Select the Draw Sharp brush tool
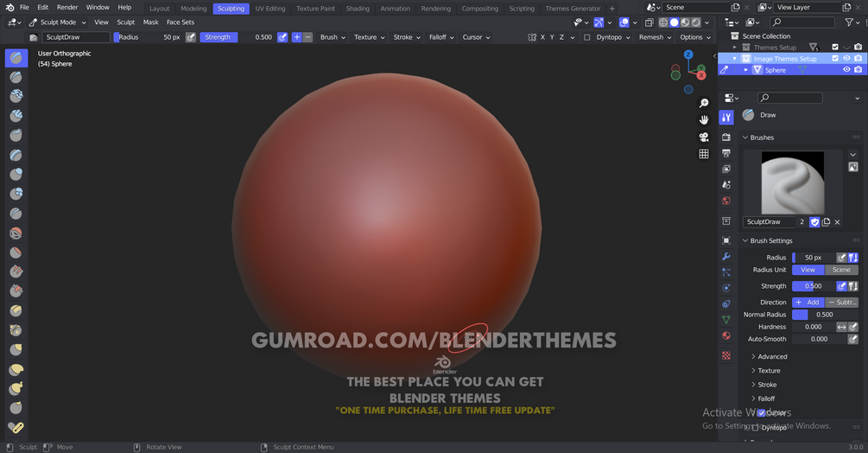Screen dimensions: 868x453 [x=16, y=77]
